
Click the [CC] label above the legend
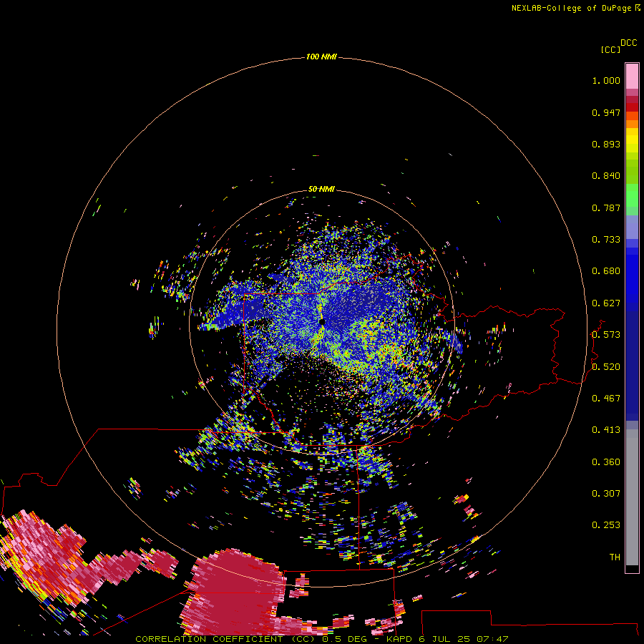coord(610,49)
